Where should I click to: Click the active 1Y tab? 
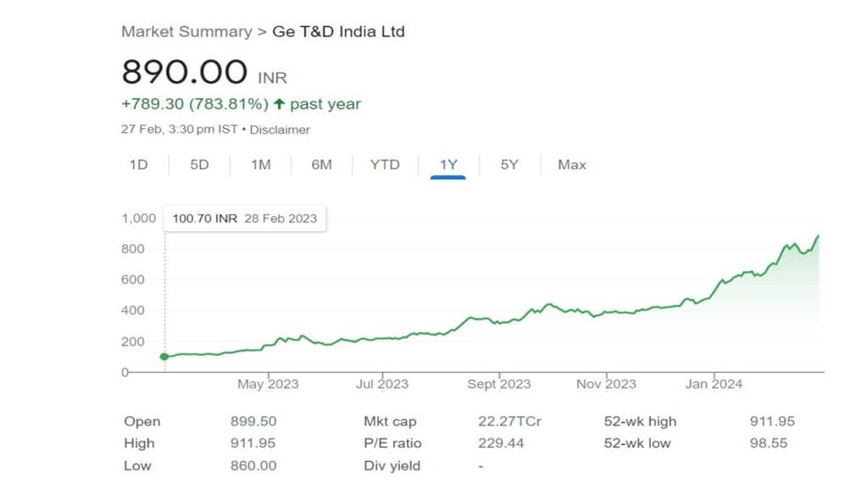448,164
